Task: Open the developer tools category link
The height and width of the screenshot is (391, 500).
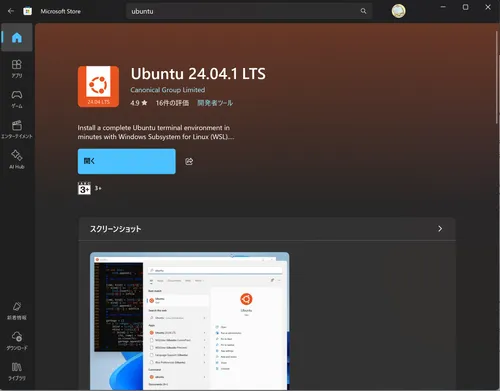Action: [215, 103]
